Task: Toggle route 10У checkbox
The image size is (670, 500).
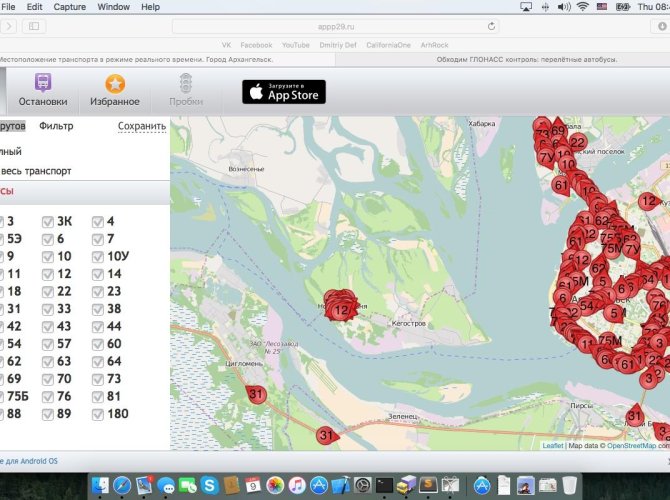Action: [98, 257]
